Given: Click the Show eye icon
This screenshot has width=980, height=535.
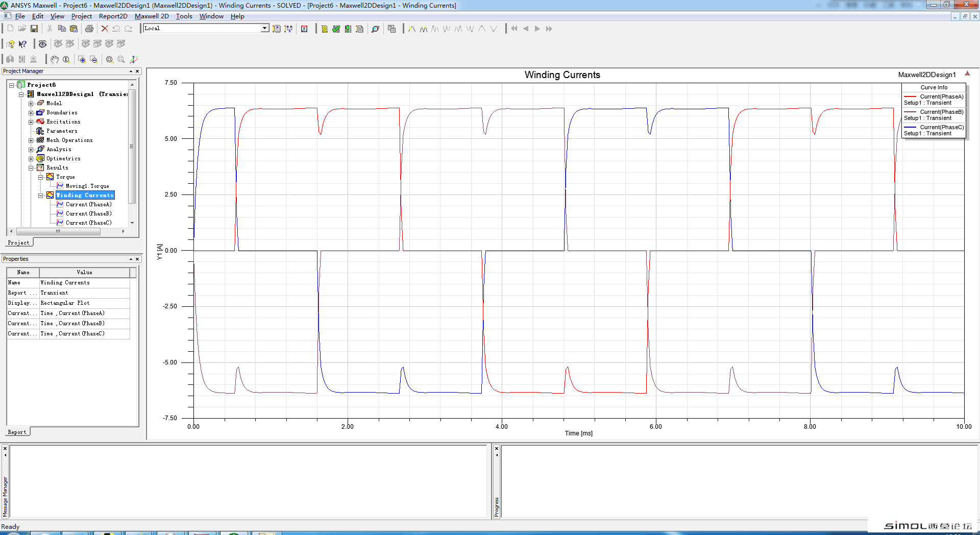Looking at the screenshot, I should [x=43, y=44].
